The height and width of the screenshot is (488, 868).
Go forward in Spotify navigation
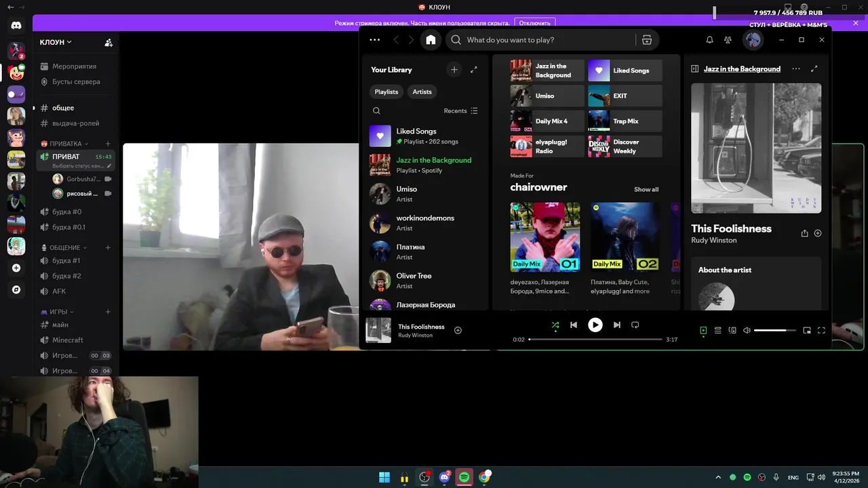click(x=411, y=40)
